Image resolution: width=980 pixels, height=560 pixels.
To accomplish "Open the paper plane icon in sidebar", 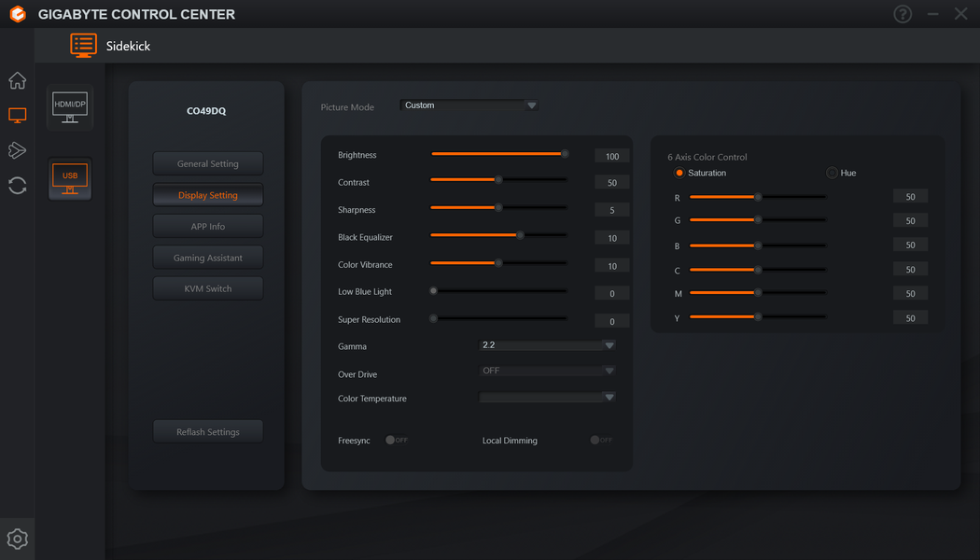I will (x=17, y=150).
